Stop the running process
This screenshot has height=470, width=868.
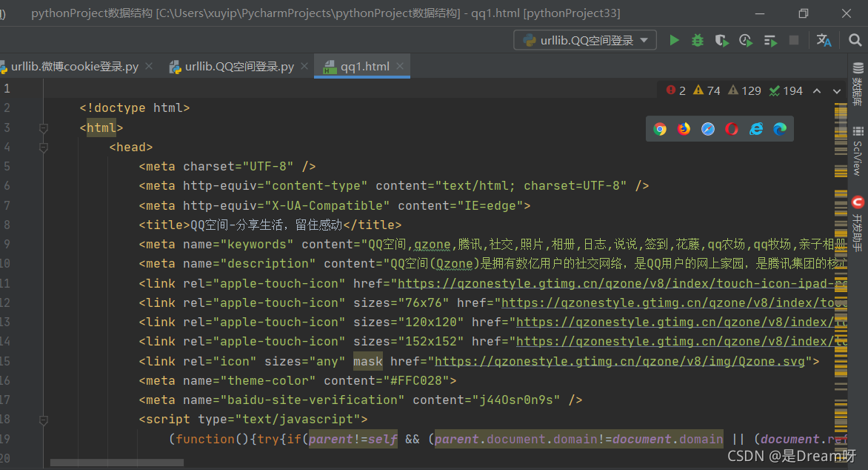click(794, 41)
